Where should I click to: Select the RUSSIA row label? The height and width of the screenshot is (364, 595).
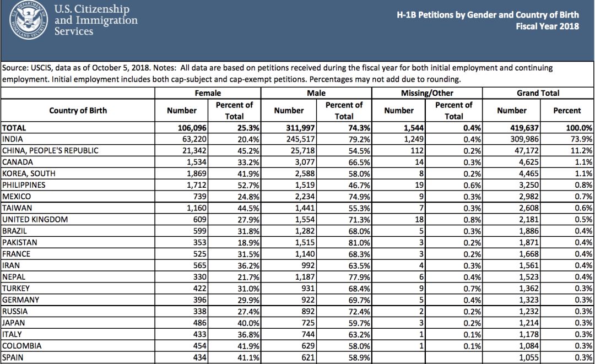(15, 311)
